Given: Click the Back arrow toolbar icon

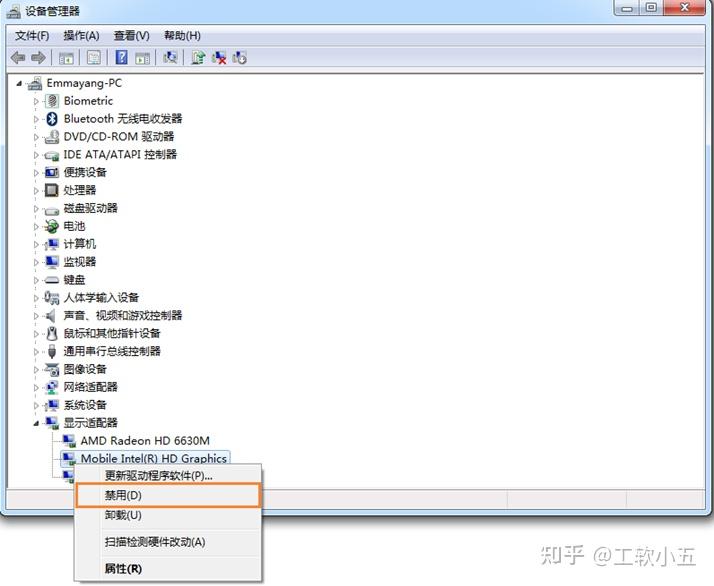Looking at the screenshot, I should (x=18, y=58).
